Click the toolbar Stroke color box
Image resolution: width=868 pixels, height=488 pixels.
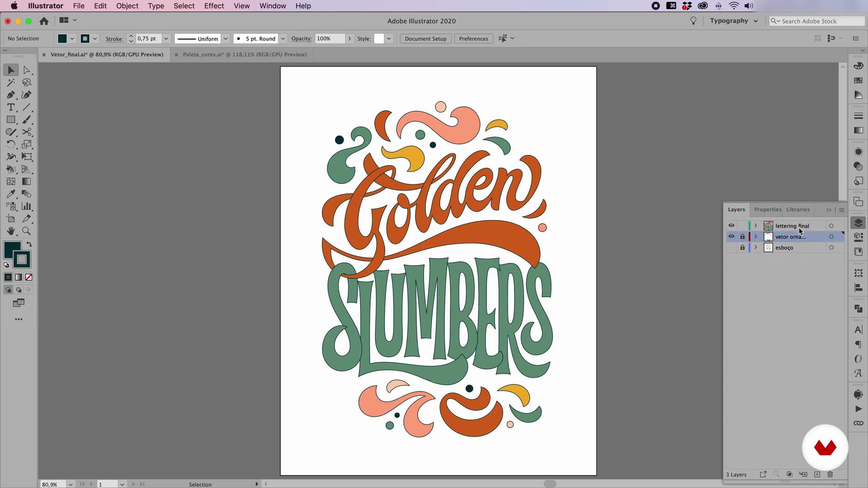coord(22,260)
